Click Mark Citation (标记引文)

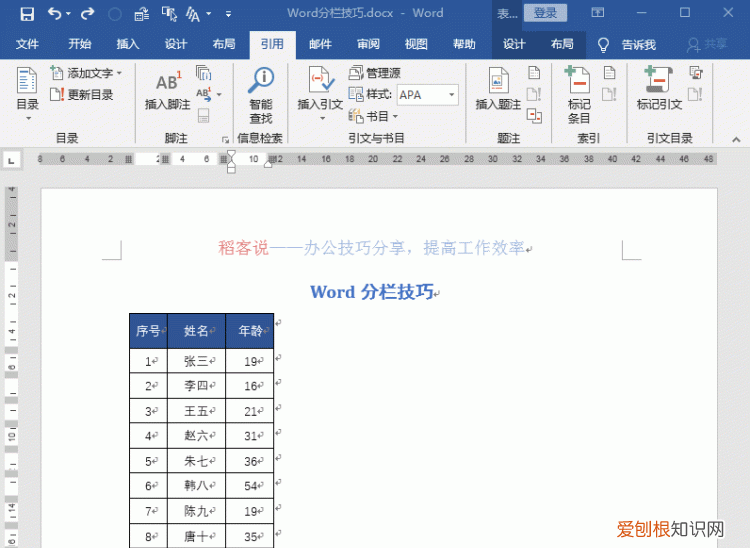[x=659, y=89]
